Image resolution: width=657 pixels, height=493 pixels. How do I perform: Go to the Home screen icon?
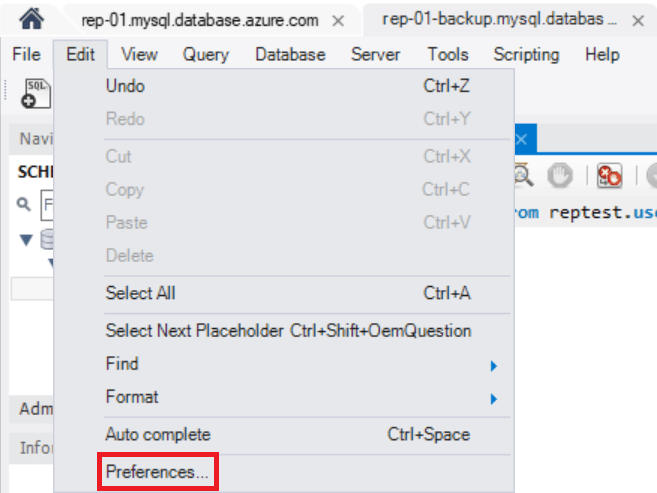pyautogui.click(x=31, y=19)
